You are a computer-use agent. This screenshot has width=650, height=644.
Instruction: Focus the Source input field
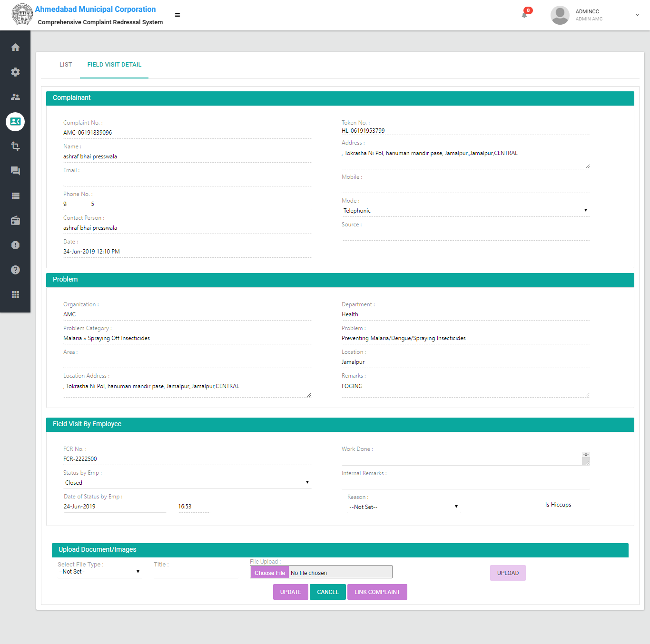[465, 234]
